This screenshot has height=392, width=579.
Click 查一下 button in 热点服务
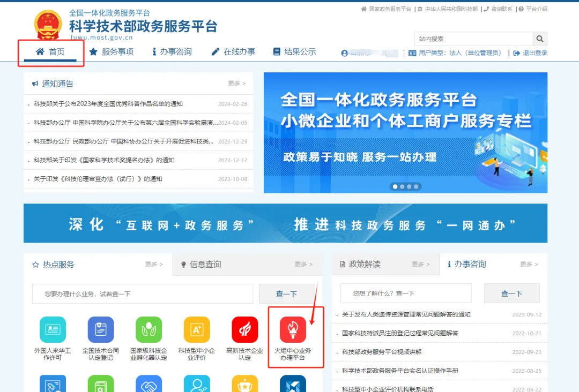[286, 294]
